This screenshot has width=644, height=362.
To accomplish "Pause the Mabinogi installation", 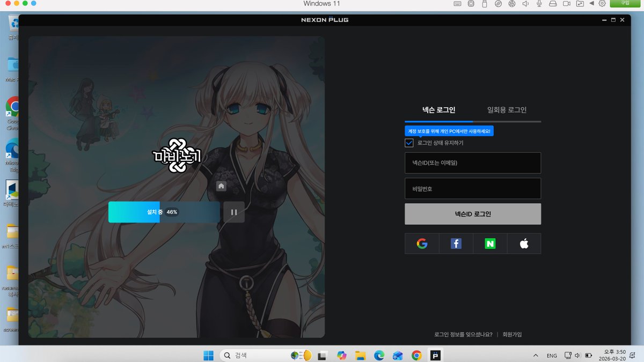I will coord(234,212).
